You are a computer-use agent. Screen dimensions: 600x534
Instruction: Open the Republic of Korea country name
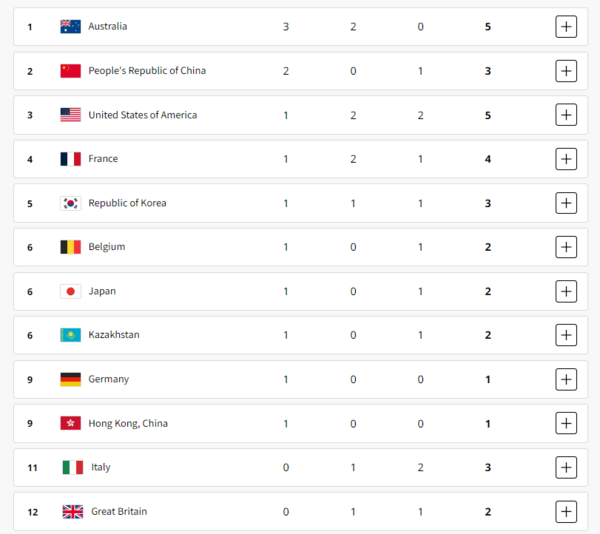[x=127, y=203]
